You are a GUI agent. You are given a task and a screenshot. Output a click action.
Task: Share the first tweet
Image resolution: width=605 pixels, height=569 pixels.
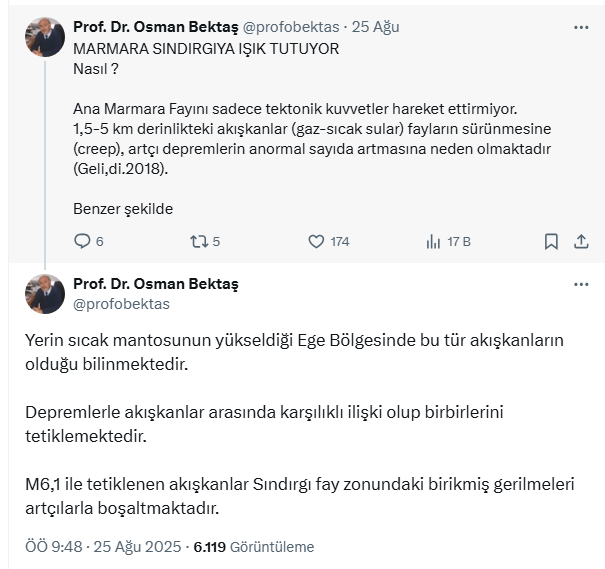click(x=581, y=241)
